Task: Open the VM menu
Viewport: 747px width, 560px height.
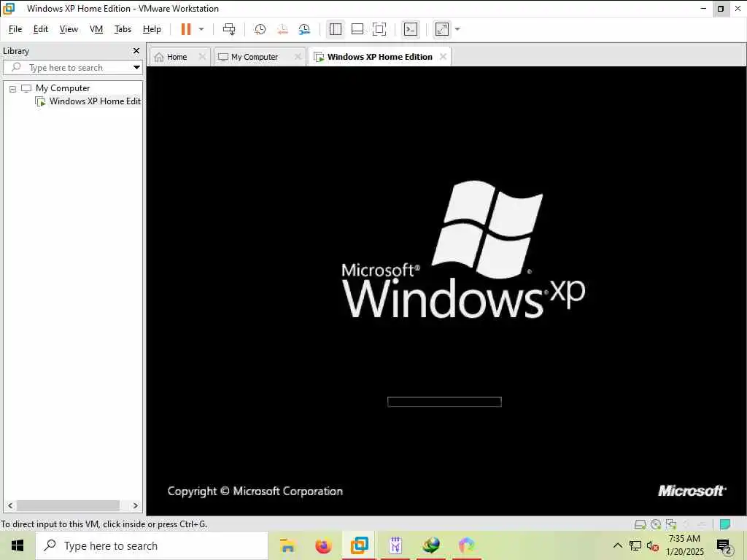Action: (x=96, y=29)
